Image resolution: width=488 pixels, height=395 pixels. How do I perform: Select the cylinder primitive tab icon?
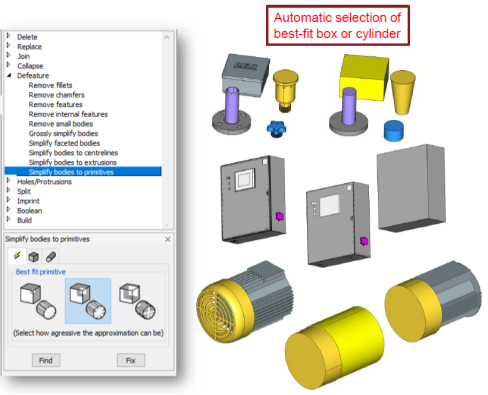pos(51,256)
